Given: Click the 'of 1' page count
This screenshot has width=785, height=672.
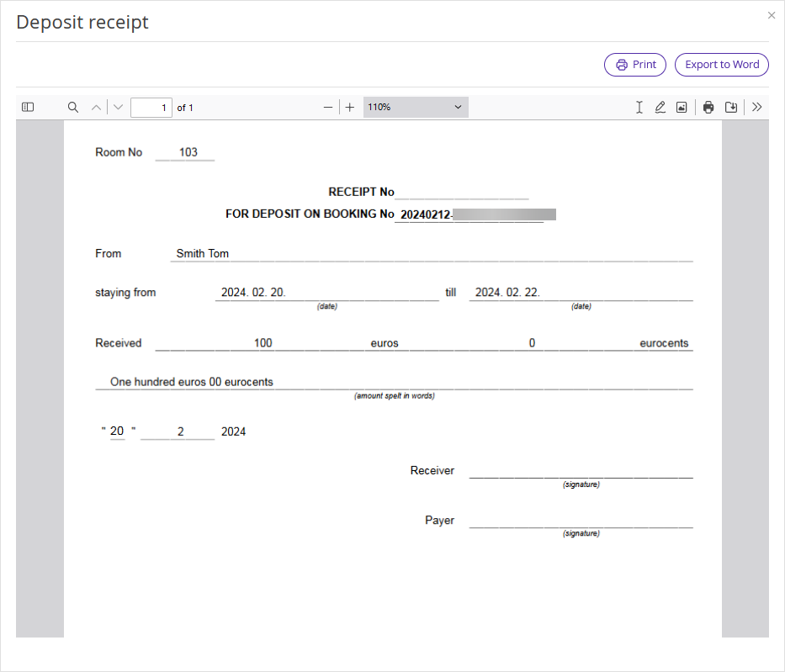Looking at the screenshot, I should (185, 108).
